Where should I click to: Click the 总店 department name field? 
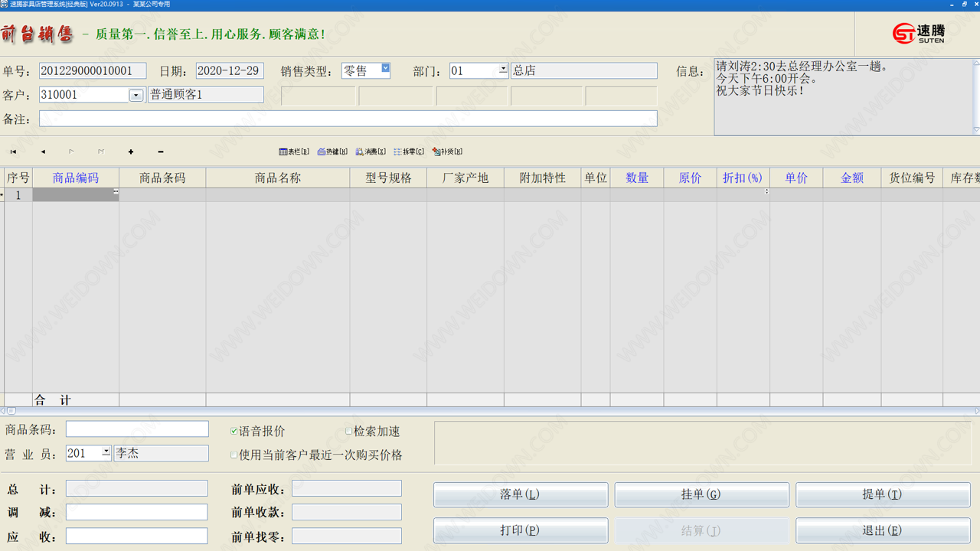[584, 70]
